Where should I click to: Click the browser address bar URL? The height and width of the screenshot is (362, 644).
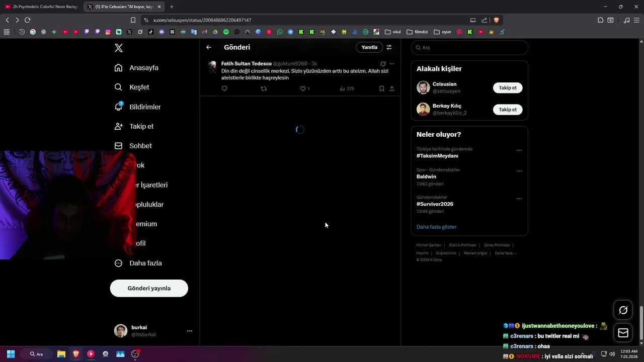click(x=202, y=20)
